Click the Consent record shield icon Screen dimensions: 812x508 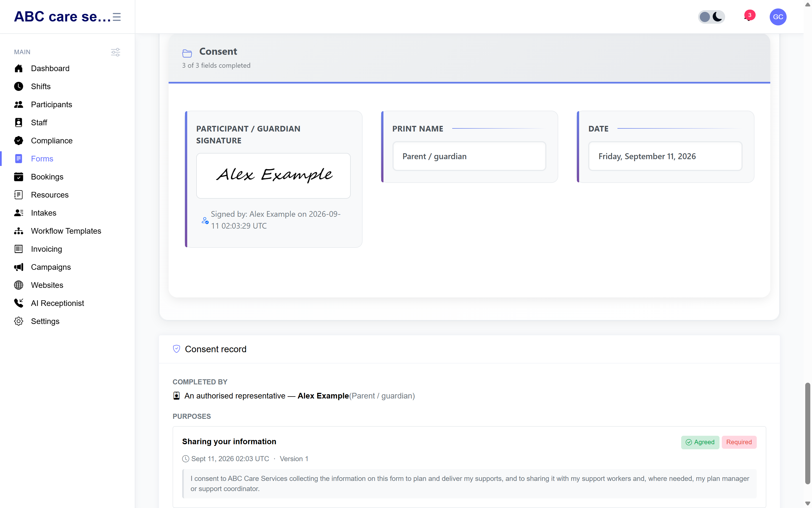pyautogui.click(x=176, y=349)
